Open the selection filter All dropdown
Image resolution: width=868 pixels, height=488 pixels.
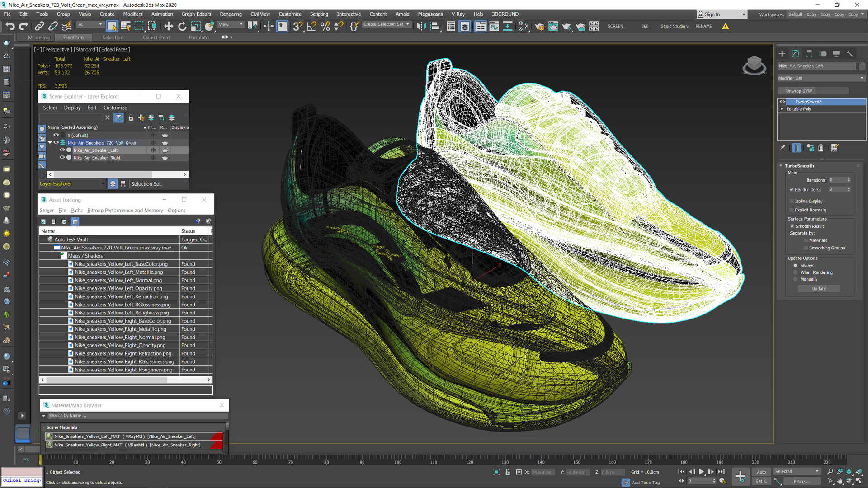pyautogui.click(x=90, y=25)
